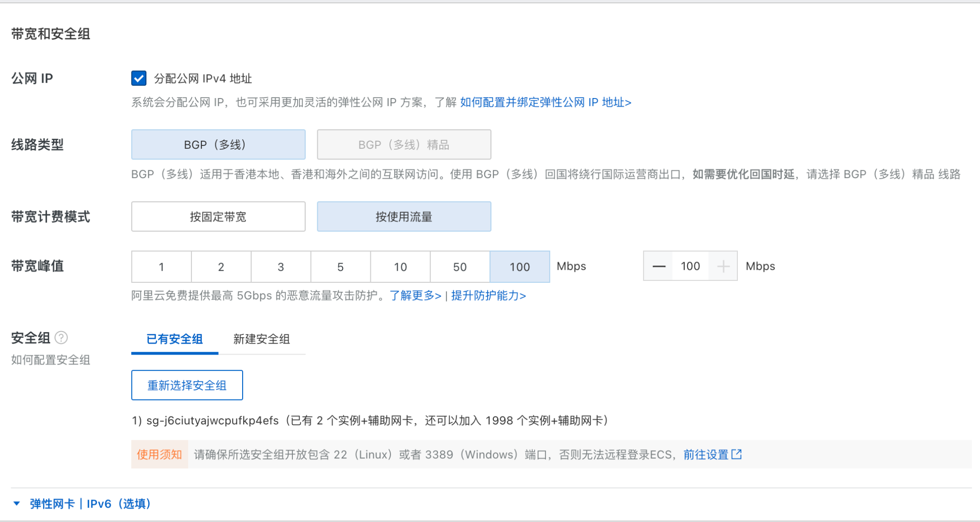
Task: Set bandwidth peak to 10 Mbps
Action: 401,267
